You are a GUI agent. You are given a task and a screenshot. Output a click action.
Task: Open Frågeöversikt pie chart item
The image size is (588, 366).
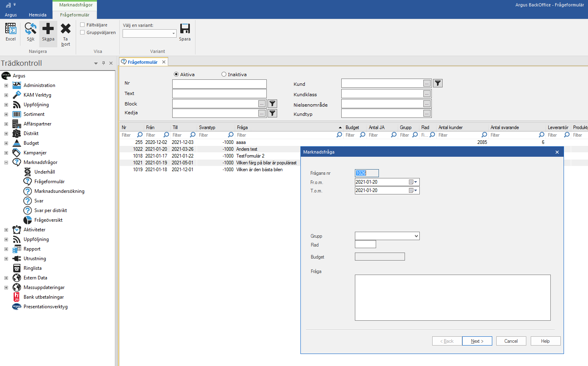click(48, 220)
